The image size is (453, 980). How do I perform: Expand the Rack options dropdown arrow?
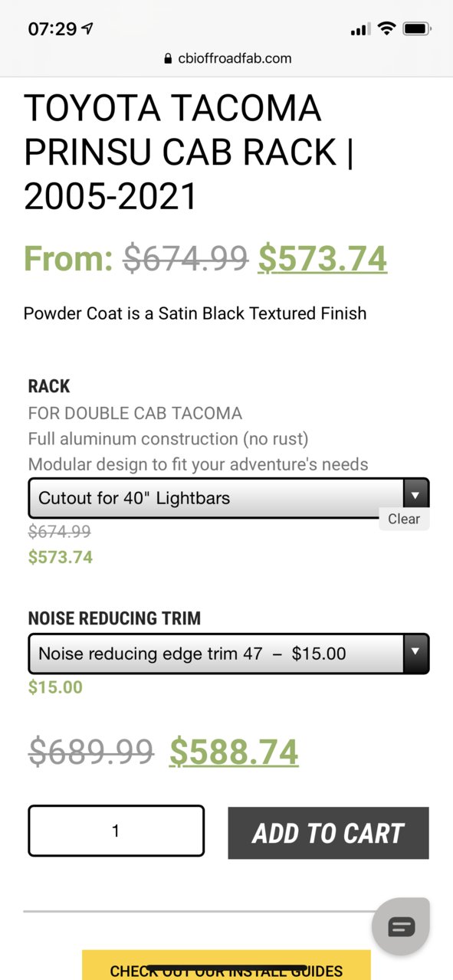click(x=415, y=497)
